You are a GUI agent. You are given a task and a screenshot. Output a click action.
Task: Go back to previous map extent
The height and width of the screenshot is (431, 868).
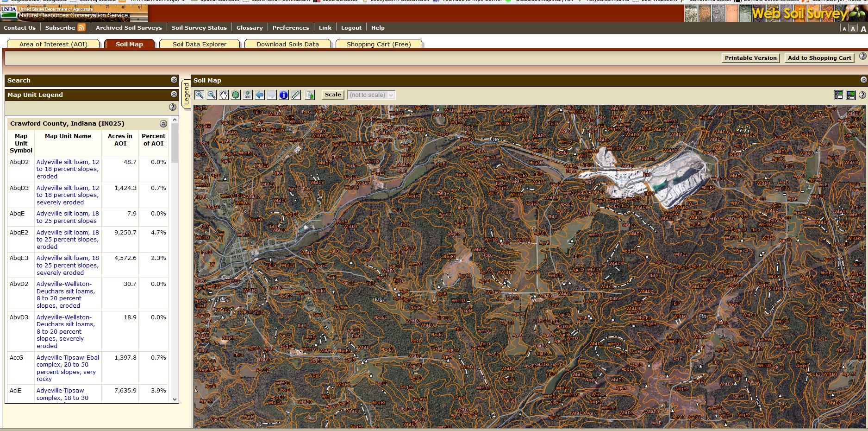(260, 95)
